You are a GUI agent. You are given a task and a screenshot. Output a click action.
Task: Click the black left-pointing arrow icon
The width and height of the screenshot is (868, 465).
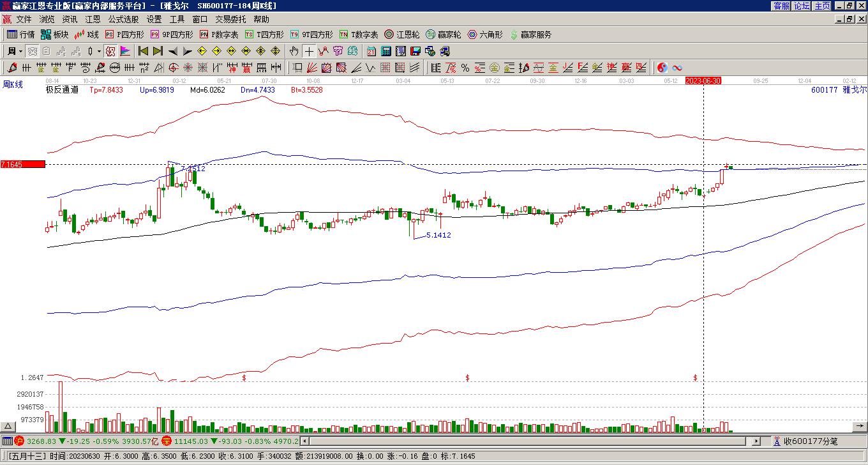click(173, 51)
